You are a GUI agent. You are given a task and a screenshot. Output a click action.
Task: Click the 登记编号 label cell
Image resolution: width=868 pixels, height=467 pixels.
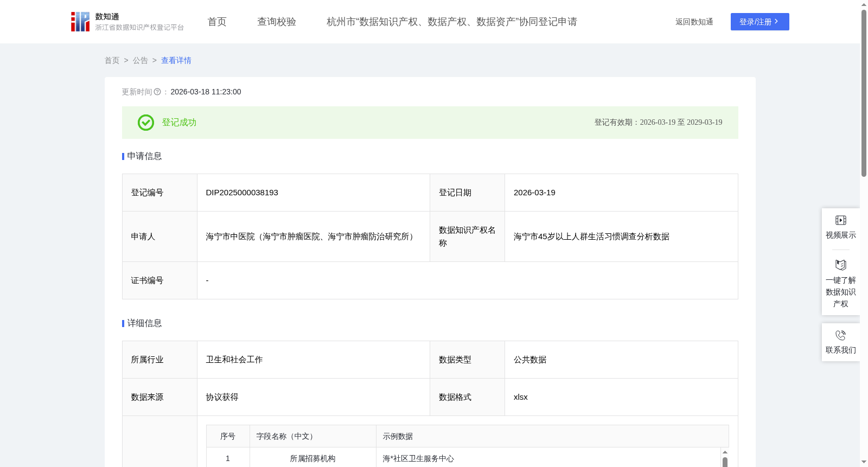click(160, 193)
